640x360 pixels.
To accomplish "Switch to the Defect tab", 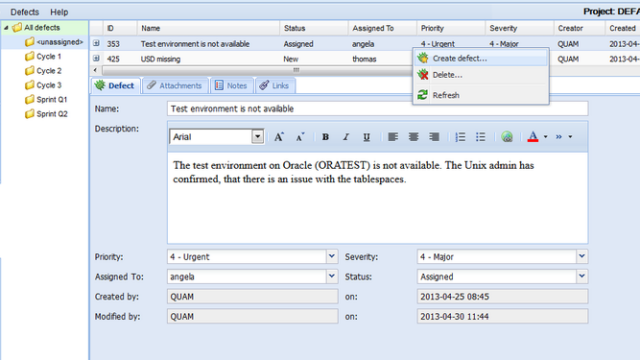I will click(x=115, y=85).
